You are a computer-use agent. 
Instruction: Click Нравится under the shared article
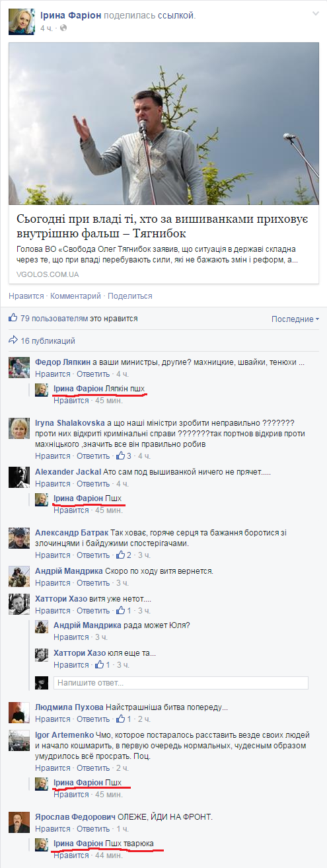[26, 296]
